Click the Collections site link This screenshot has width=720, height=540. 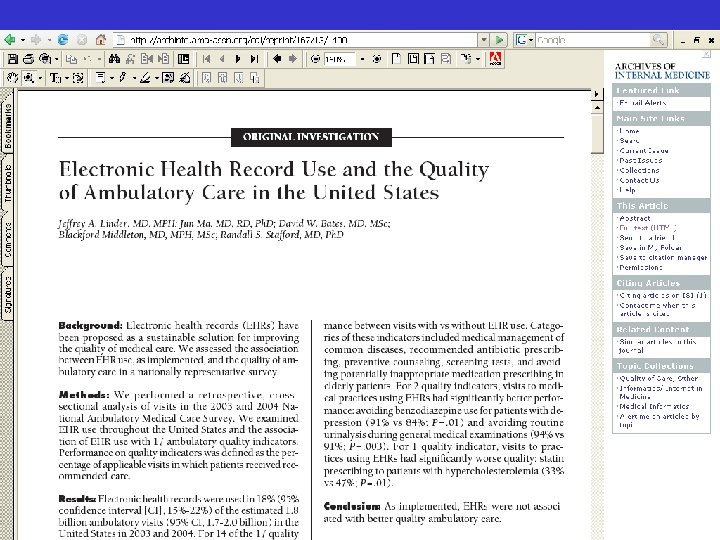(639, 170)
